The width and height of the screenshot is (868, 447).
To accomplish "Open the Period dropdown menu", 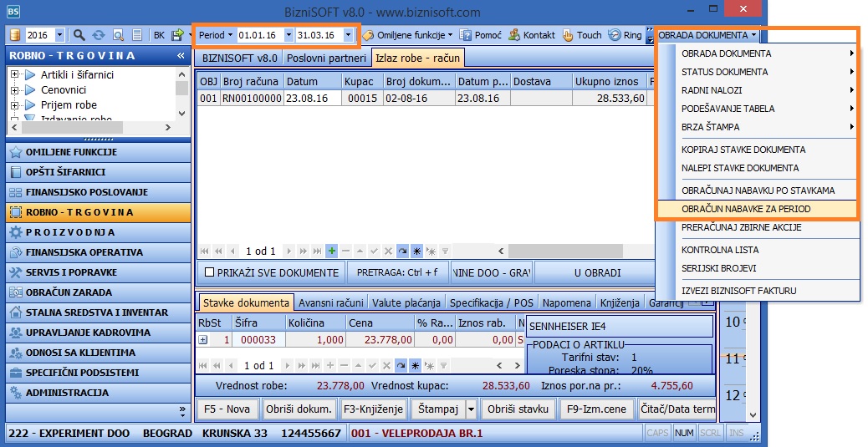I will [216, 35].
